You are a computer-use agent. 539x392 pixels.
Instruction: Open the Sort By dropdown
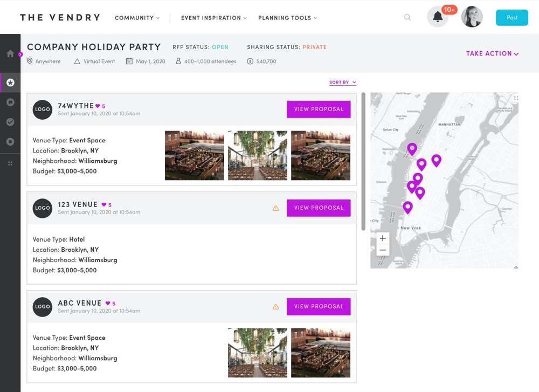click(342, 82)
